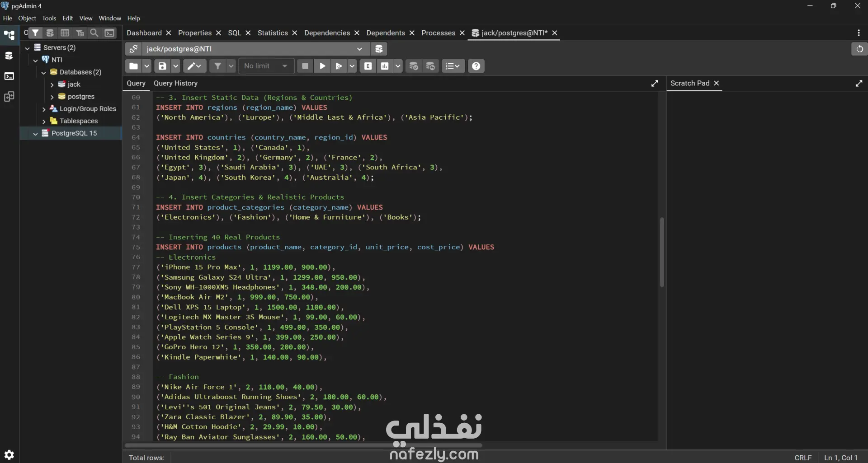Open the PSQL Tool from the left sidebar
The image size is (868, 463).
(x=9, y=76)
